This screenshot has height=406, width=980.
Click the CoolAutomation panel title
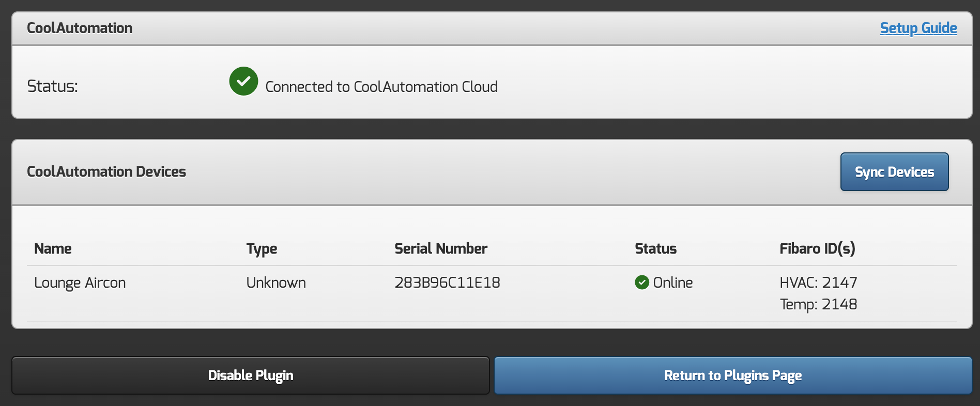[80, 28]
